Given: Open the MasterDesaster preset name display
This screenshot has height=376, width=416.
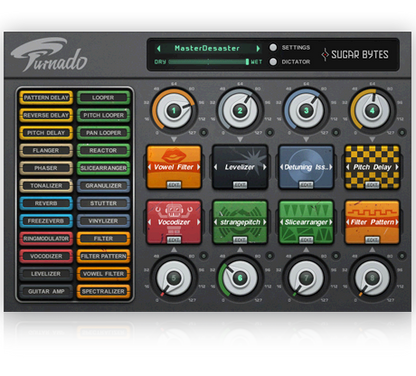Looking at the screenshot, I should click(207, 49).
